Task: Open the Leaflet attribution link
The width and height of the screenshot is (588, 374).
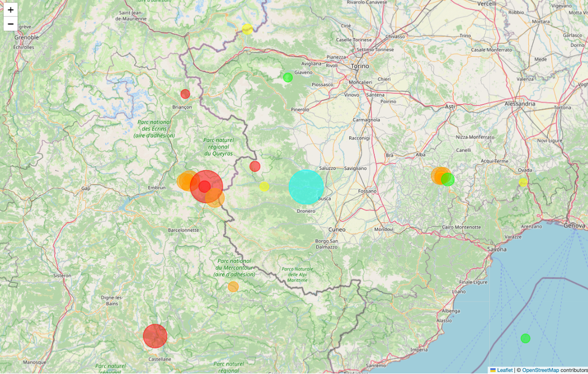Action: (x=505, y=370)
